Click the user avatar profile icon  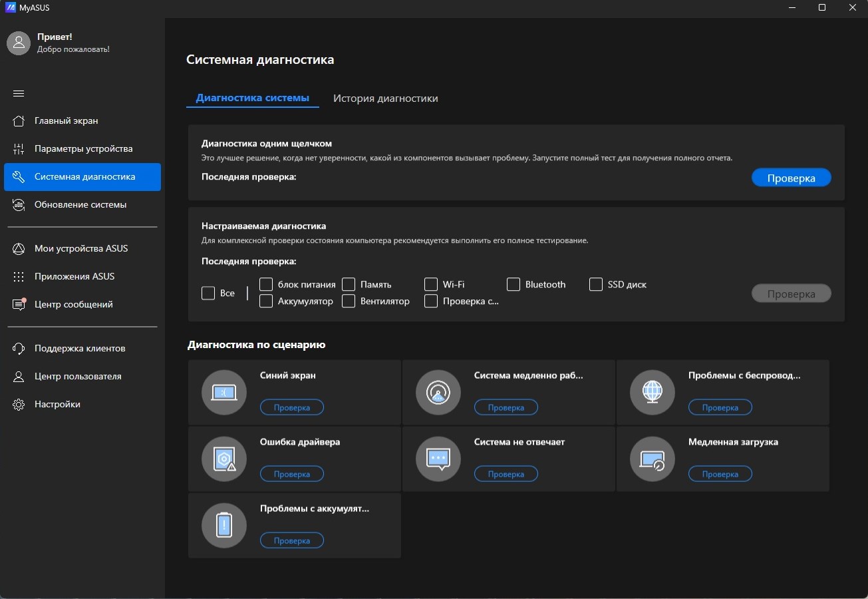[x=19, y=43]
